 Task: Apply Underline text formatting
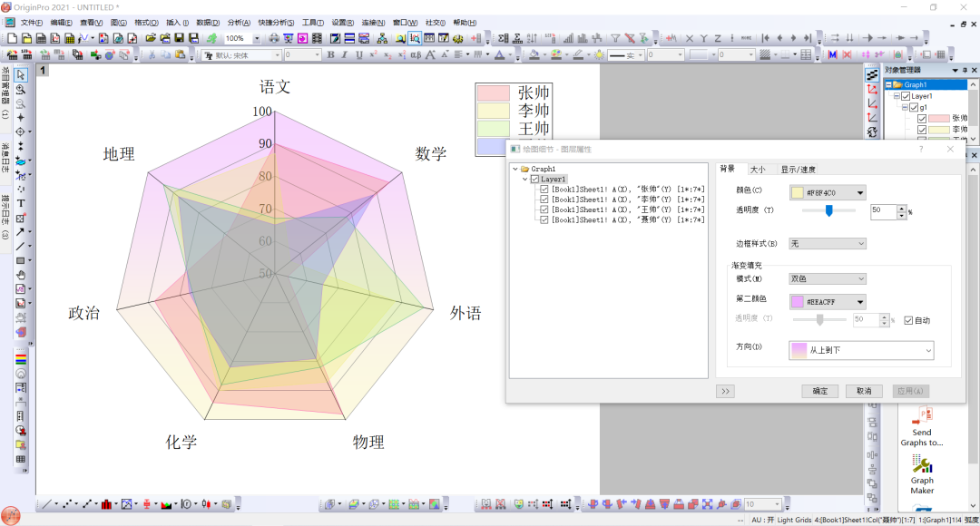pyautogui.click(x=358, y=55)
